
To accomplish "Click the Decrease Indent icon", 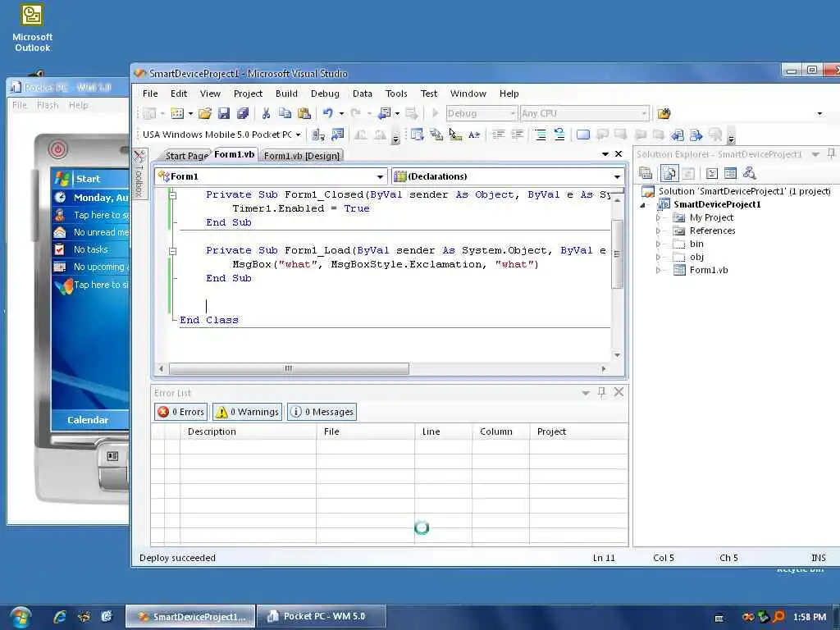I will click(x=498, y=135).
